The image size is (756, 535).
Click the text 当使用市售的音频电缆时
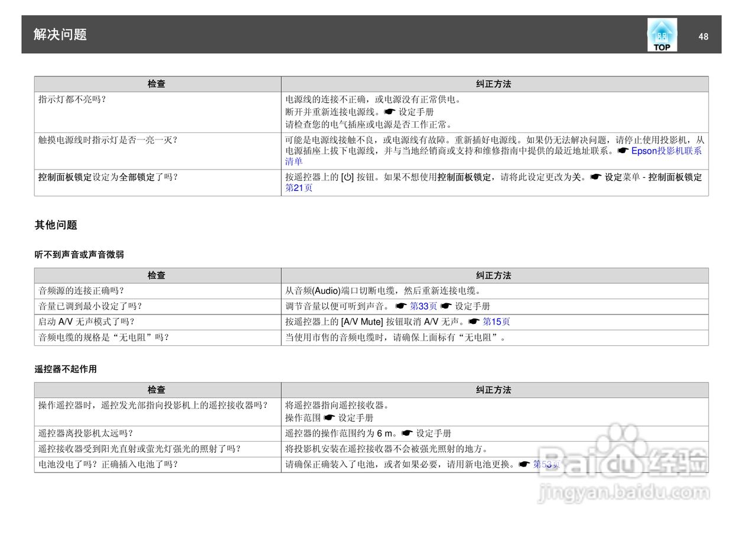click(335, 338)
